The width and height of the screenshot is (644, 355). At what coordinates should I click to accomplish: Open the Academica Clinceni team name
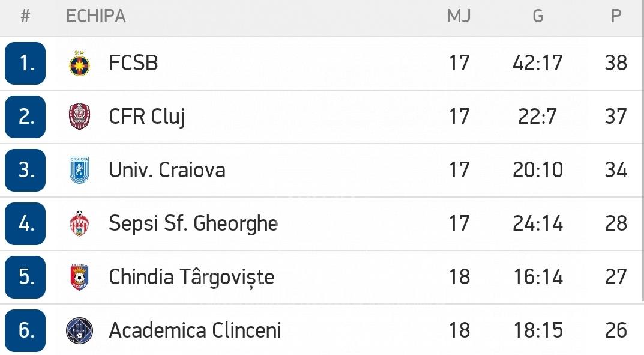[x=194, y=330]
